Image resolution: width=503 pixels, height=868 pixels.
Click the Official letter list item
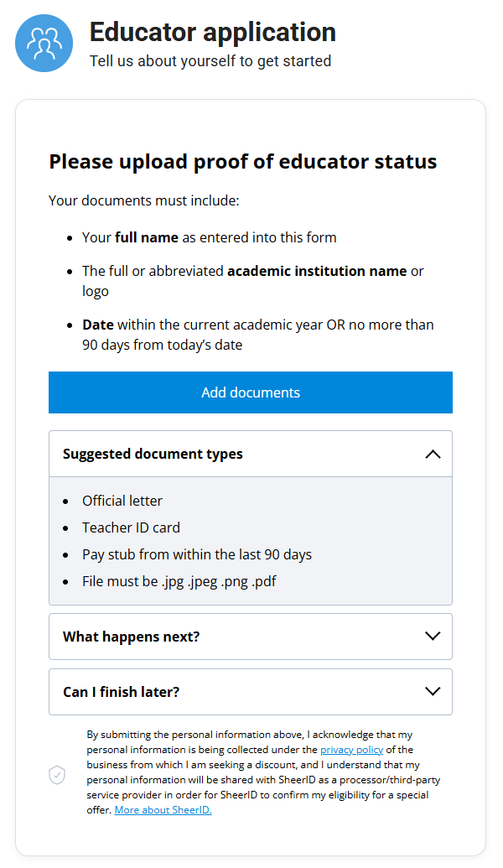(122, 501)
